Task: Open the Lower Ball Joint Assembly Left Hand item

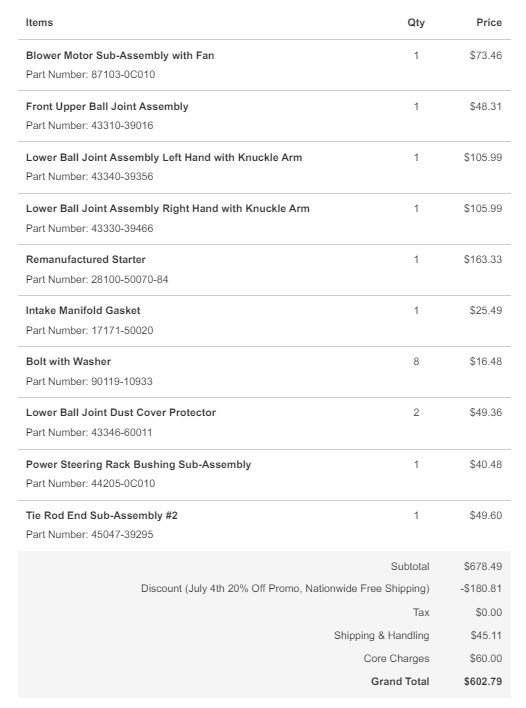Action: point(164,158)
